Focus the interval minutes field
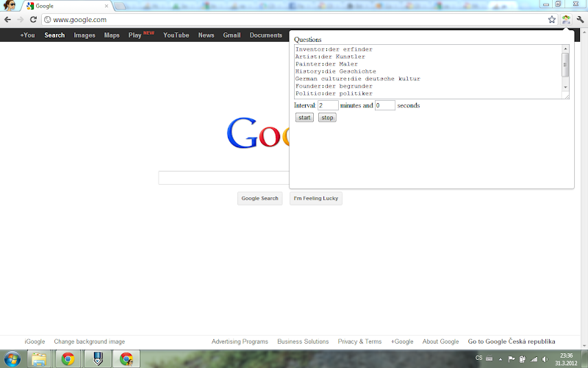 click(x=328, y=105)
